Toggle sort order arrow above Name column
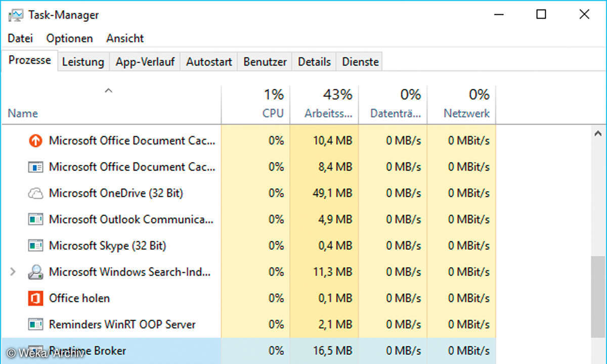This screenshot has width=607, height=364. pos(108,91)
